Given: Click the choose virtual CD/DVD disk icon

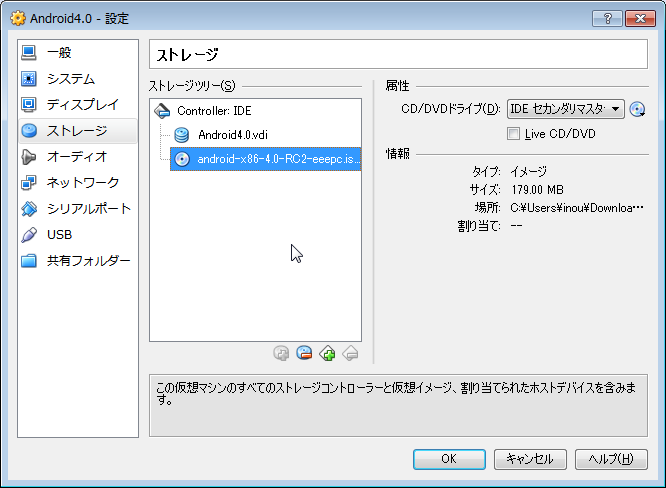Looking at the screenshot, I should [x=637, y=109].
